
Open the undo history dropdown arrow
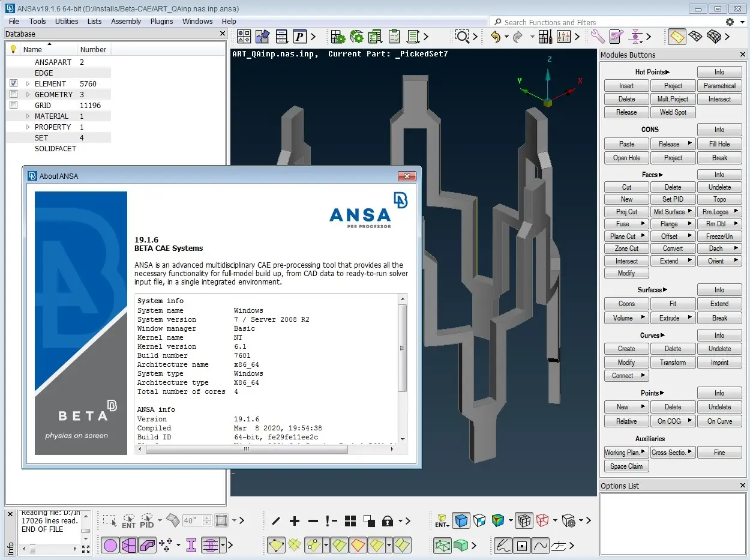click(506, 37)
